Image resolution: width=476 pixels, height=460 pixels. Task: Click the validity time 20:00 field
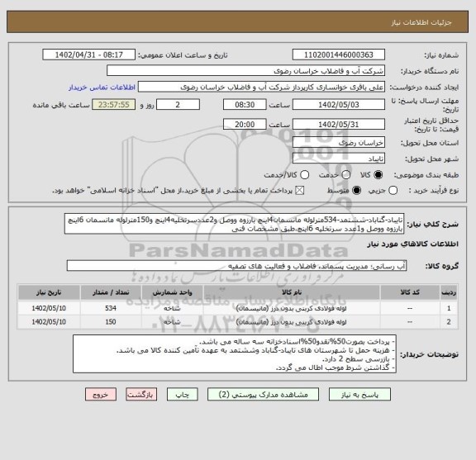(245, 125)
